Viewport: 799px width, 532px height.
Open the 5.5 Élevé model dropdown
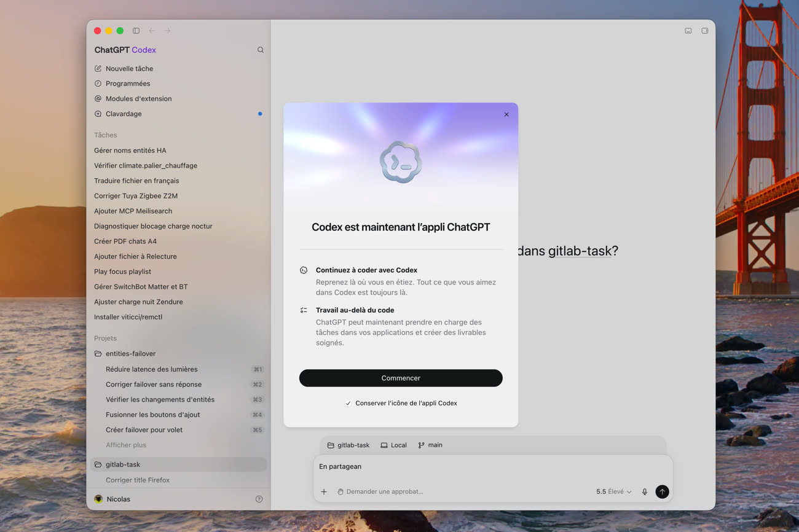point(613,491)
